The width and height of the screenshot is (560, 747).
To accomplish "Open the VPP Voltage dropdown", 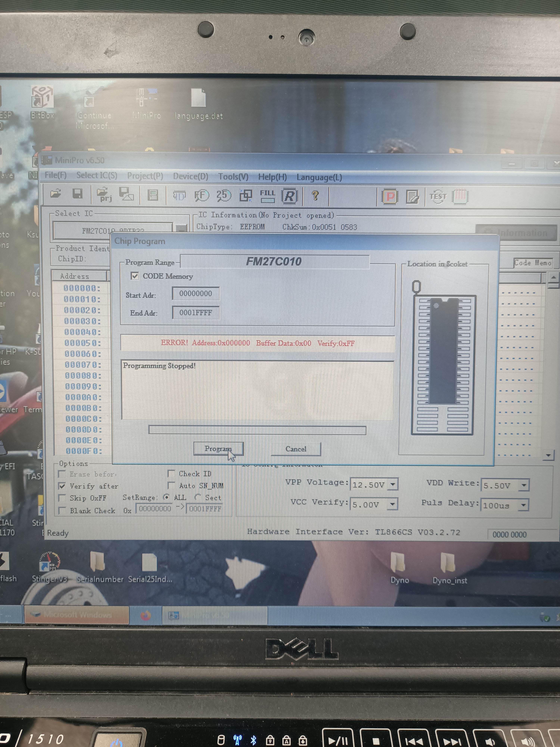I will (x=393, y=484).
